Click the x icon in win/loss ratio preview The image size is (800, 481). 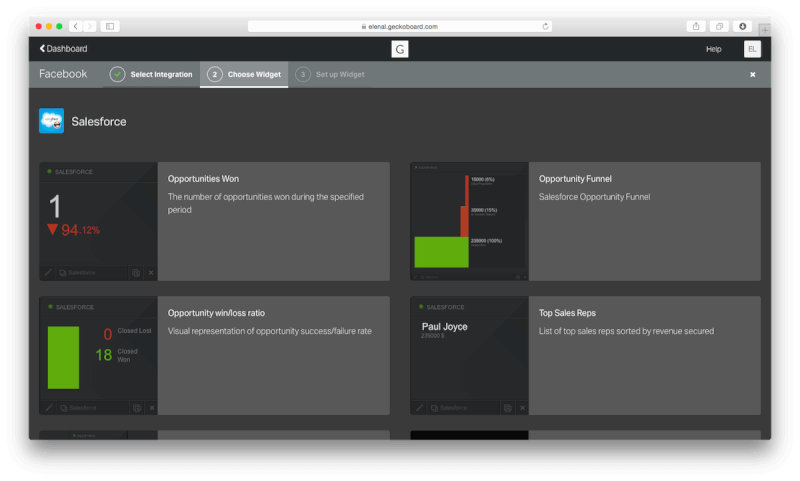click(152, 408)
